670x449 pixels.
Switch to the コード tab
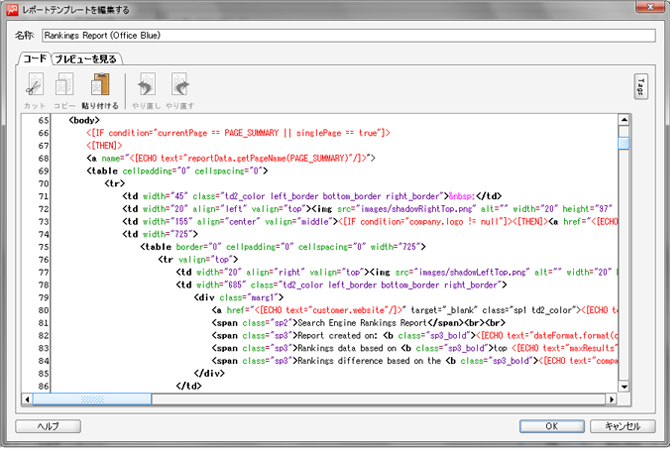[35, 59]
